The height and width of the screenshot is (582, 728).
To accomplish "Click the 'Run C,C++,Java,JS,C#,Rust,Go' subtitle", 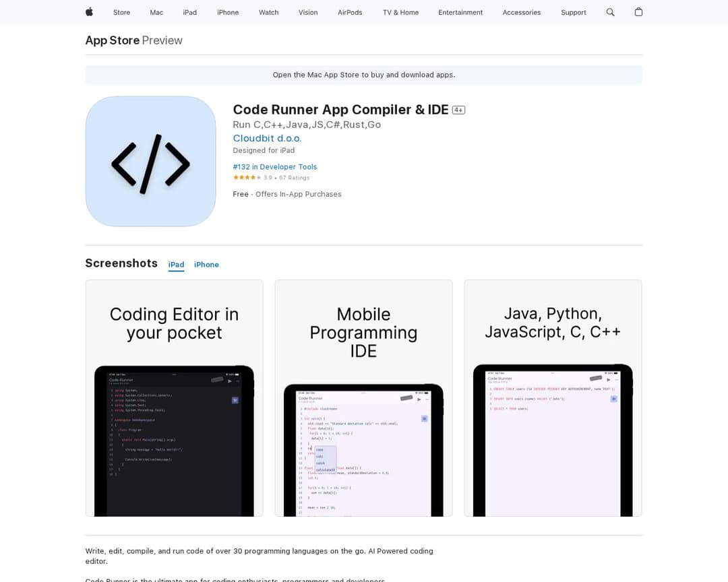I will point(307,125).
